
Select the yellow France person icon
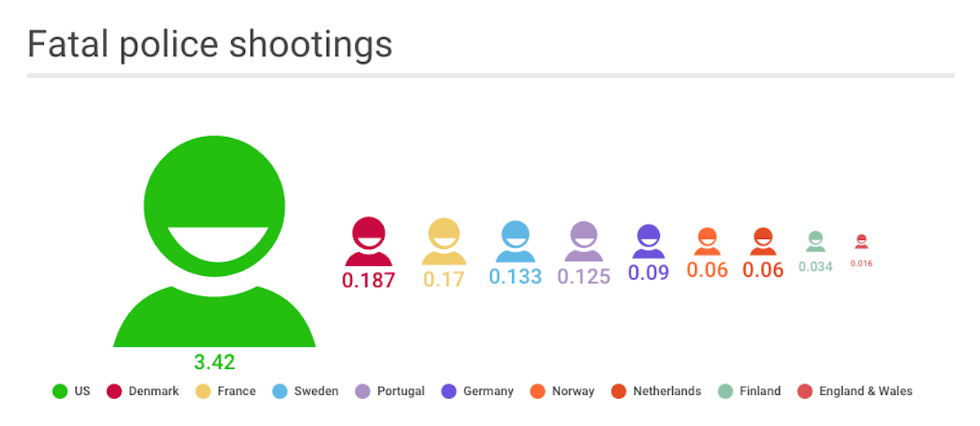pyautogui.click(x=443, y=242)
